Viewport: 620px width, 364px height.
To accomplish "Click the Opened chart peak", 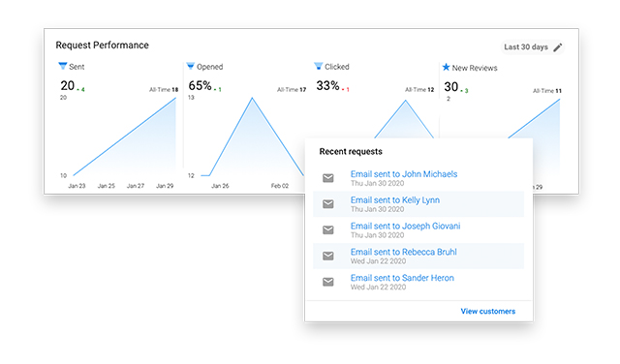I will (x=252, y=98).
